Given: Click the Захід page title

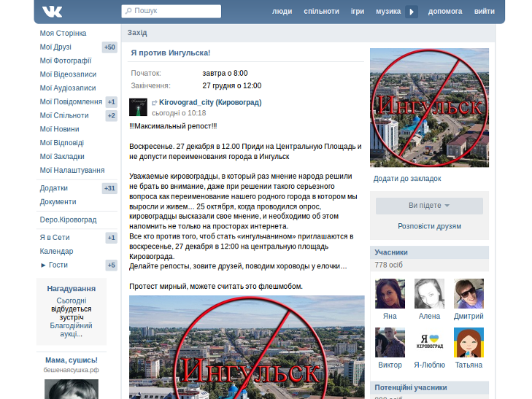Looking at the screenshot, I should (x=137, y=33).
